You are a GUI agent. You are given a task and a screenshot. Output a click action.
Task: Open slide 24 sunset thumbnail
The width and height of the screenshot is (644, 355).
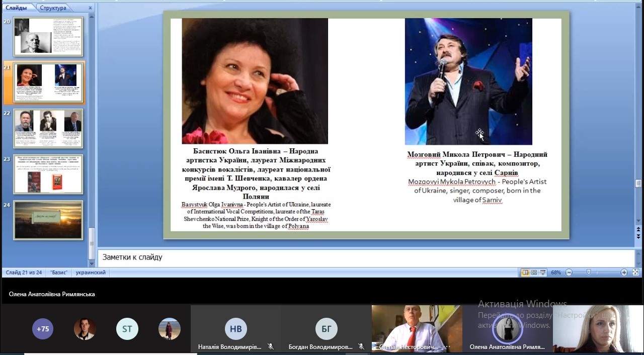pos(48,220)
